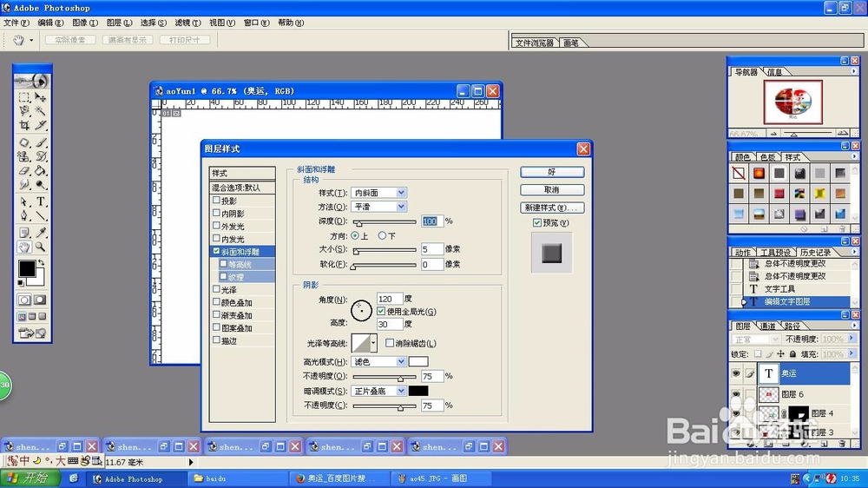Select the Lasso tool
The height and width of the screenshot is (488, 868).
pos(24,111)
